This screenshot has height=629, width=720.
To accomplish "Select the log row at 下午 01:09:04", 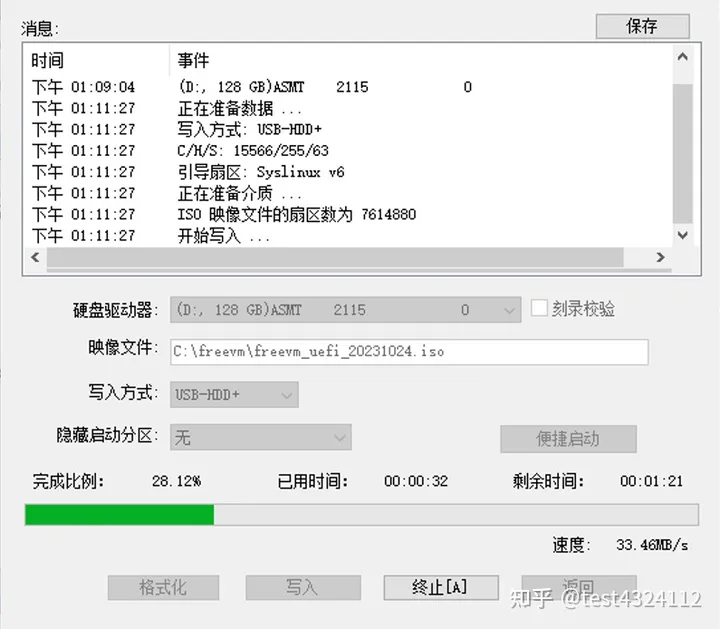I will 348,87.
